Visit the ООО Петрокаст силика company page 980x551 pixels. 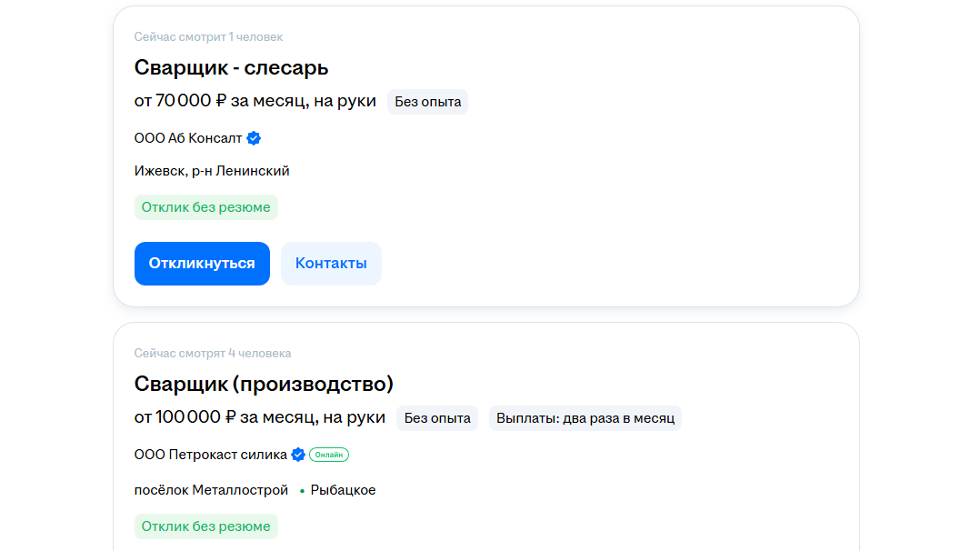[210, 455]
